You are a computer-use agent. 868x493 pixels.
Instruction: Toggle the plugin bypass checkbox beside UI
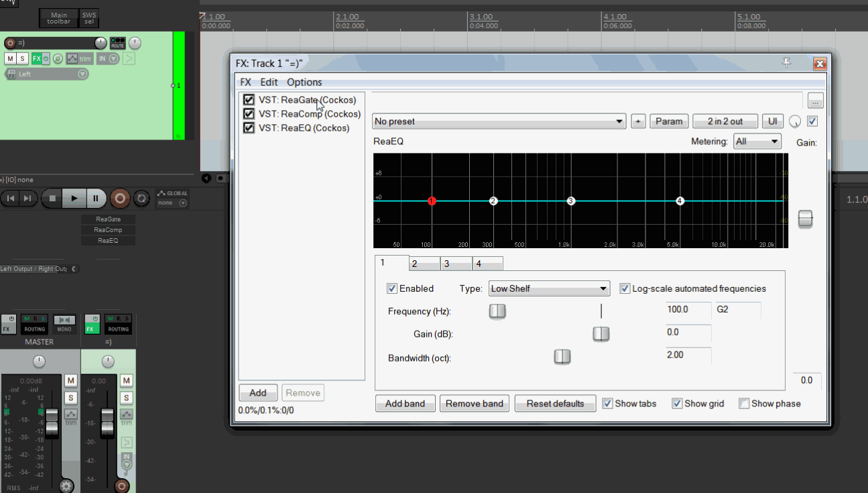click(813, 121)
